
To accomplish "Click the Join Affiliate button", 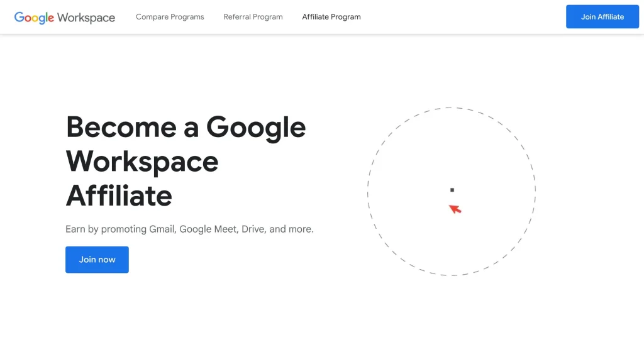I will point(602,17).
